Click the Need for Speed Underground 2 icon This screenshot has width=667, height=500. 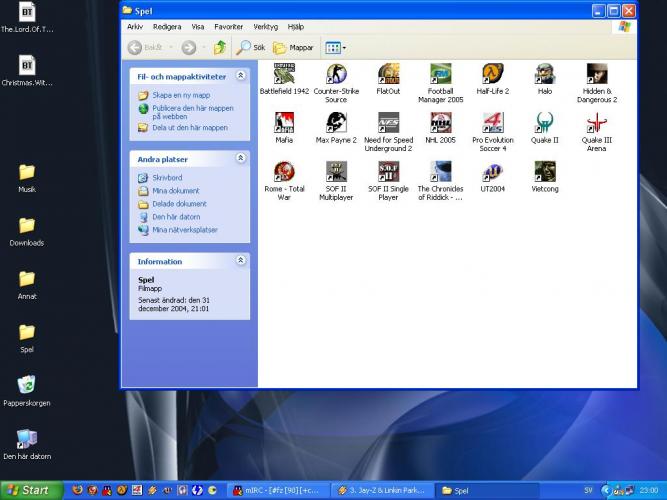(x=388, y=122)
